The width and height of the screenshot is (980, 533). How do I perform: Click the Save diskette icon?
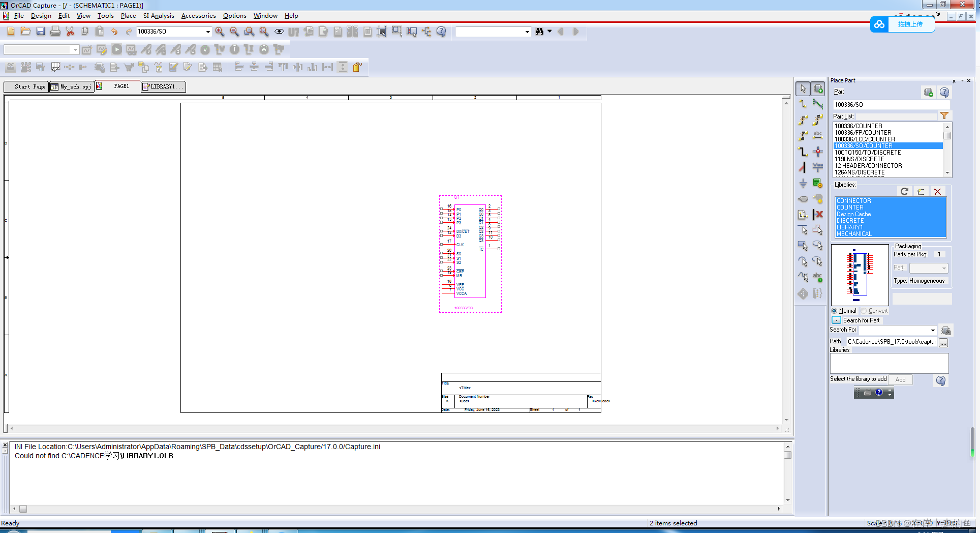coord(40,32)
